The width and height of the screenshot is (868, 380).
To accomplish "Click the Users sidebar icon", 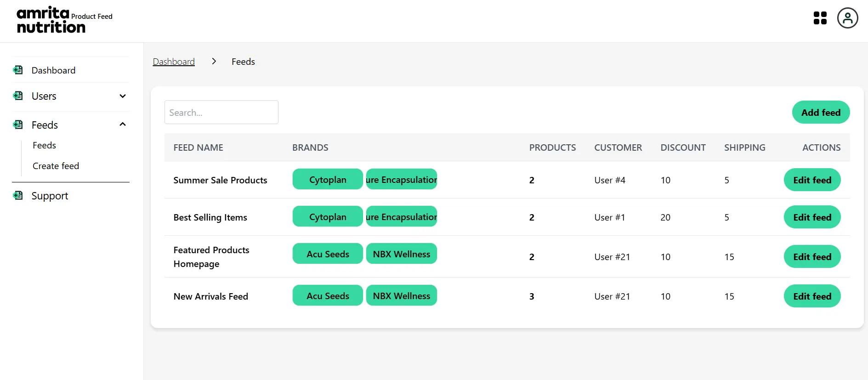I will pos(18,96).
